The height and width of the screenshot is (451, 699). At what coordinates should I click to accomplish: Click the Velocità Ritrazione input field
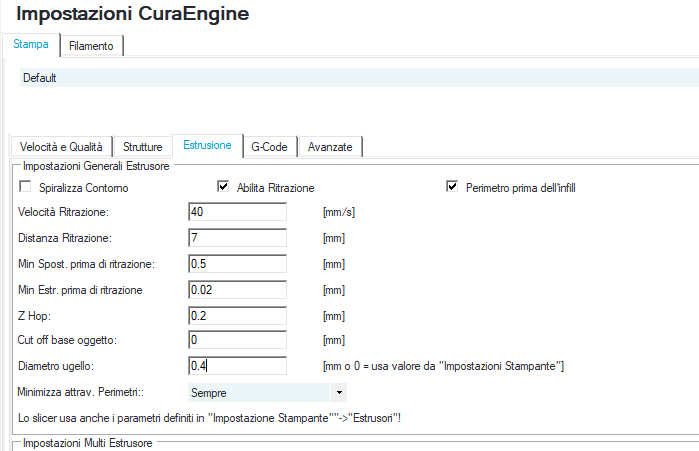pyautogui.click(x=238, y=212)
